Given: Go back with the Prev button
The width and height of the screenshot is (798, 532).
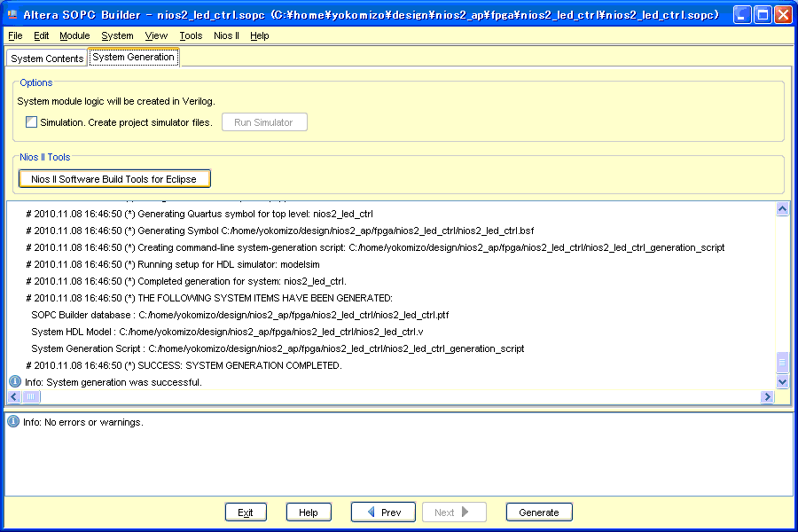Looking at the screenshot, I should pyautogui.click(x=383, y=512).
